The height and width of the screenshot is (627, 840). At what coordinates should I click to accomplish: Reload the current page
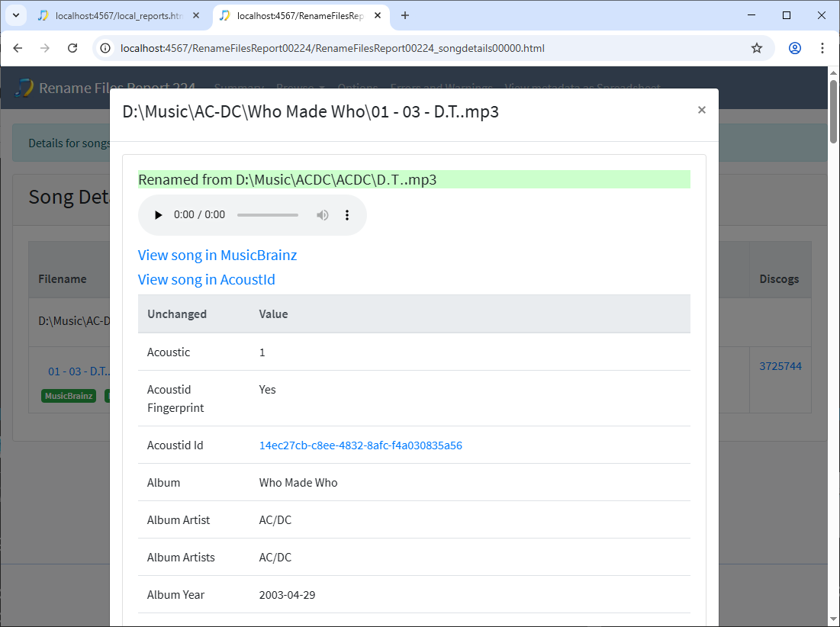click(x=72, y=48)
